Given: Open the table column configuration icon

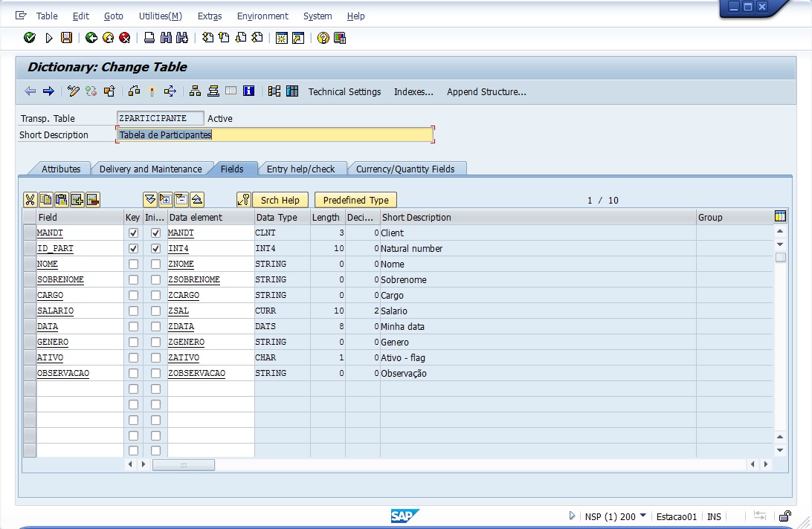Looking at the screenshot, I should (x=780, y=217).
